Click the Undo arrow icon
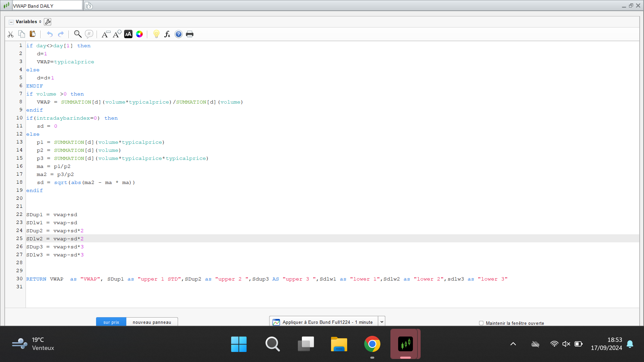Image resolution: width=644 pixels, height=362 pixels. (x=50, y=34)
